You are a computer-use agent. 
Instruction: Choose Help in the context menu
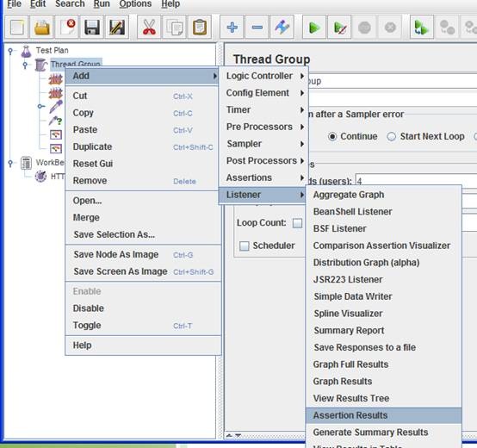(x=143, y=345)
